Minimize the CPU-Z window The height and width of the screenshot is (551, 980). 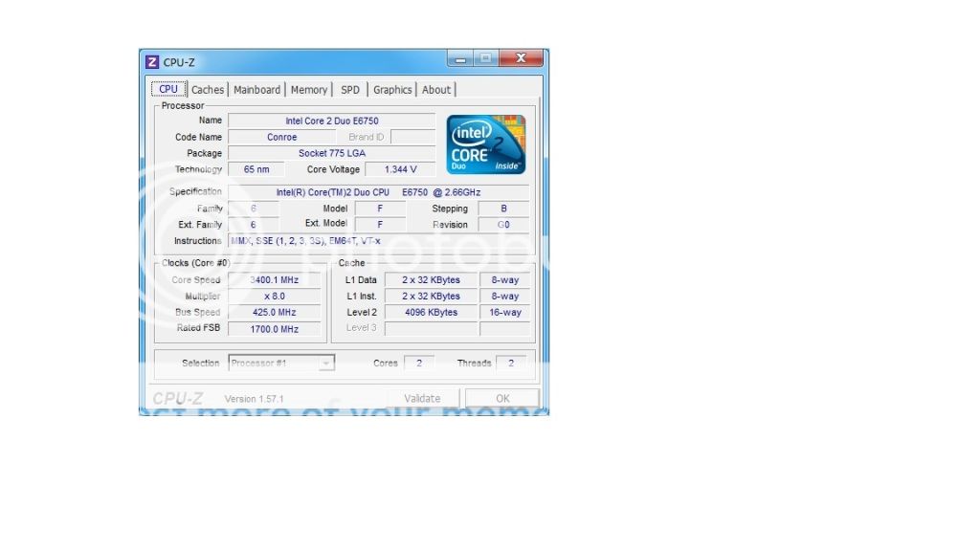[460, 58]
